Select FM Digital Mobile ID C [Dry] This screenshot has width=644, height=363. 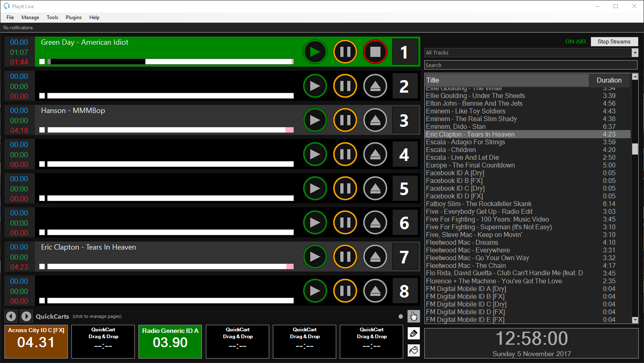click(527, 304)
